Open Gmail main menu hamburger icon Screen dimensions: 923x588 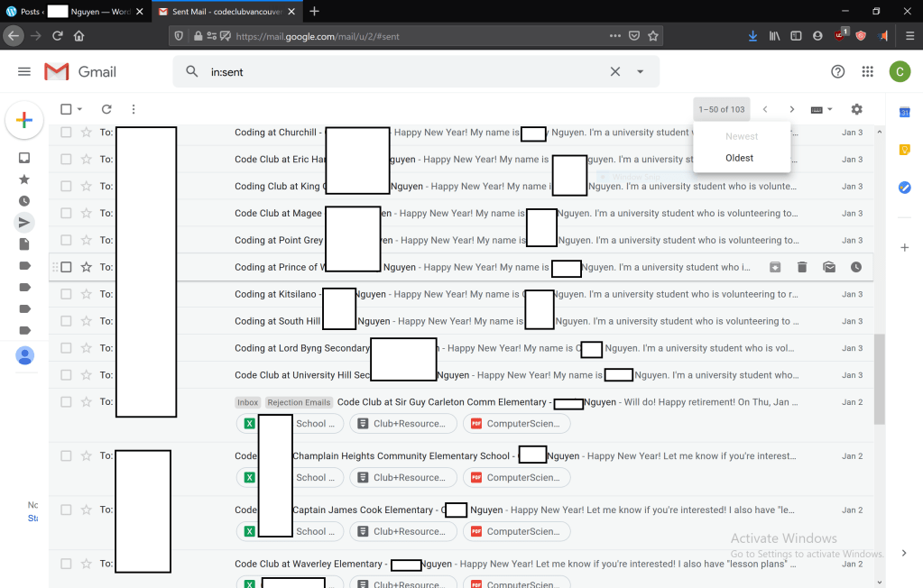(24, 72)
